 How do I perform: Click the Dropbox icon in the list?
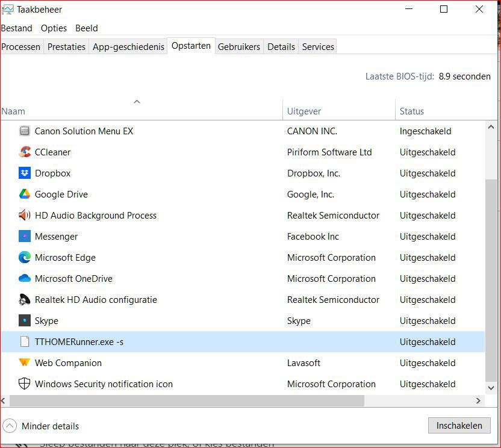[25, 173]
